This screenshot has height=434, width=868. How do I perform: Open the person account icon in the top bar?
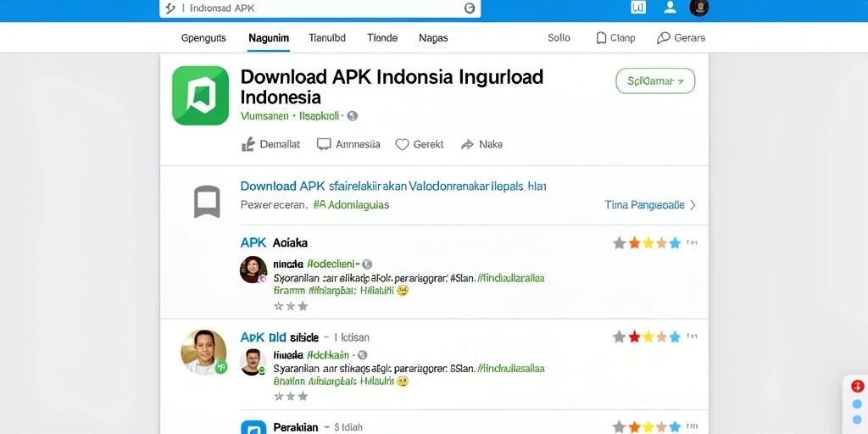point(670,7)
